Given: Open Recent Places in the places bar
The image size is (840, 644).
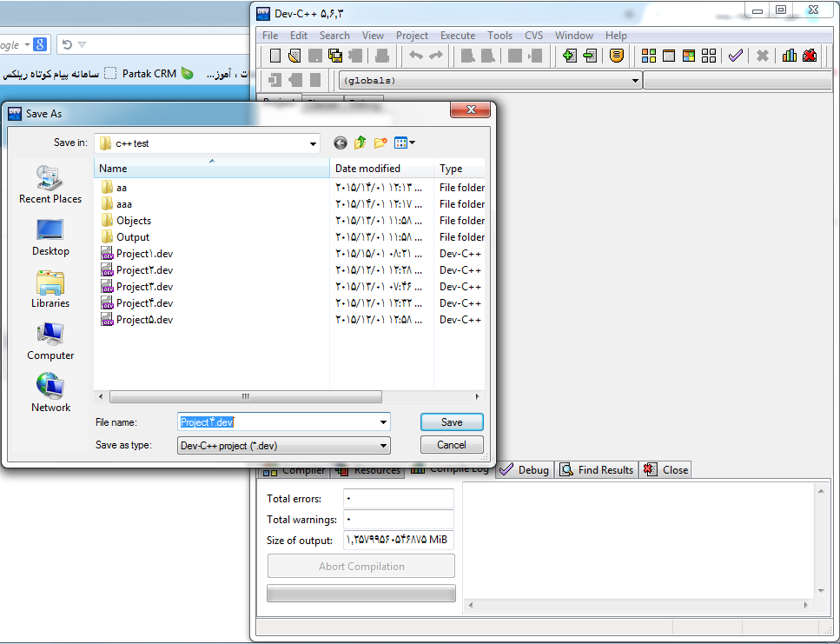Looking at the screenshot, I should [50, 185].
